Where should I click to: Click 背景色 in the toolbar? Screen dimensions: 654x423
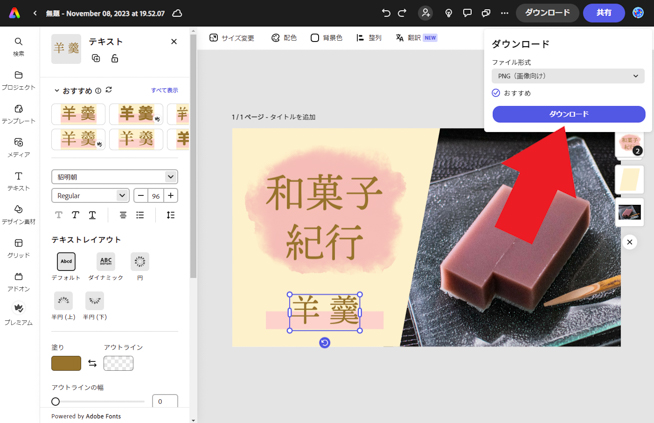[x=326, y=38]
